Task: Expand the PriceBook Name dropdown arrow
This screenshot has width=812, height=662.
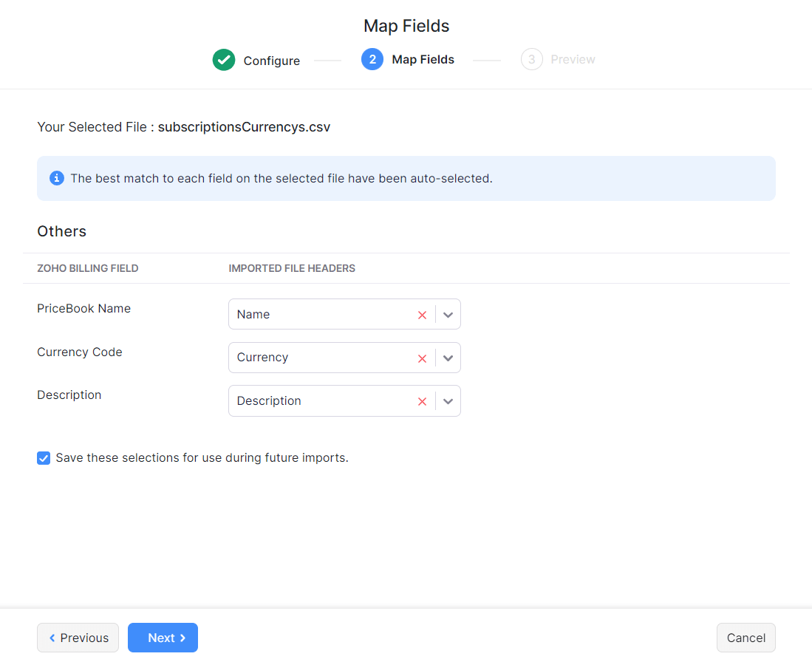Action: coord(448,315)
